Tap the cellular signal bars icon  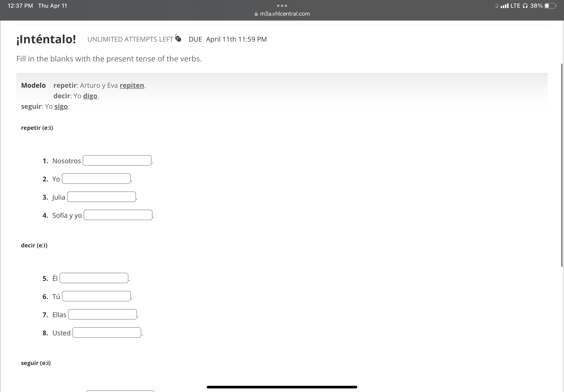504,6
